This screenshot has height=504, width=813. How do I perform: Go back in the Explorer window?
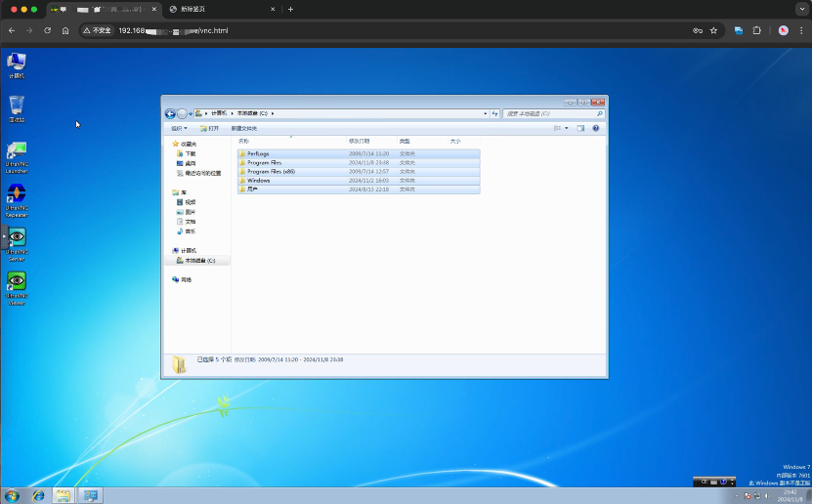point(170,113)
